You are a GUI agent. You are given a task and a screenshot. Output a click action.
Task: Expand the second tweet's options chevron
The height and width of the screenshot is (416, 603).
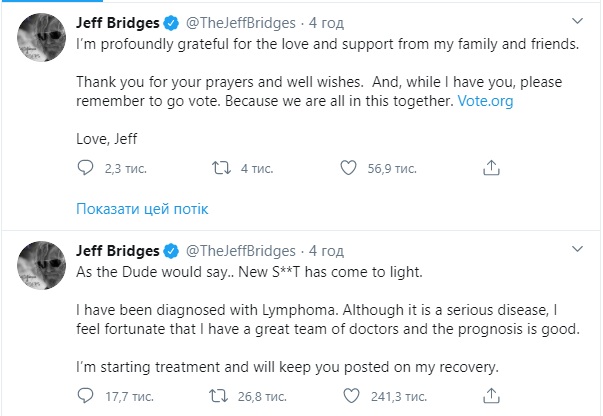coord(577,249)
